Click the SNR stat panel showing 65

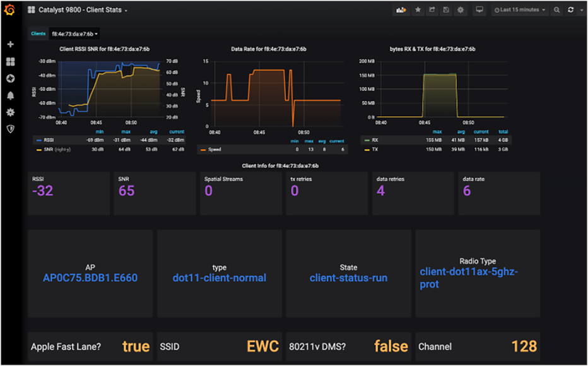point(155,193)
